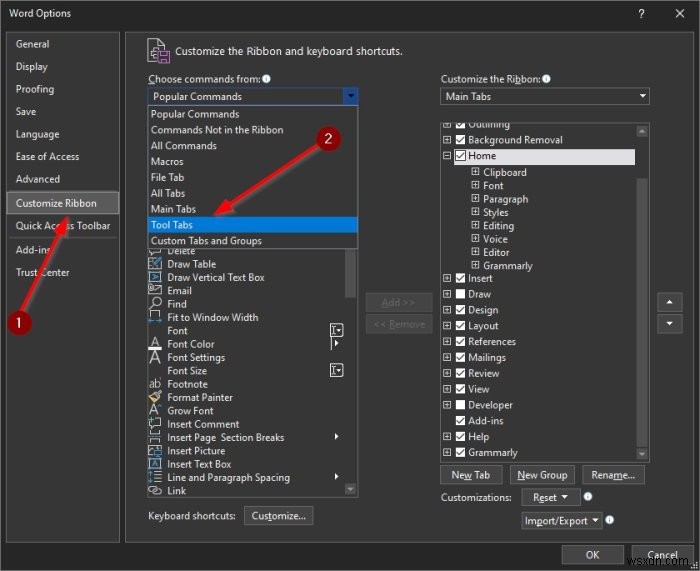700x571 pixels.
Task: Open the Customize the Ribbon Main Tabs dropdown
Action: click(545, 97)
